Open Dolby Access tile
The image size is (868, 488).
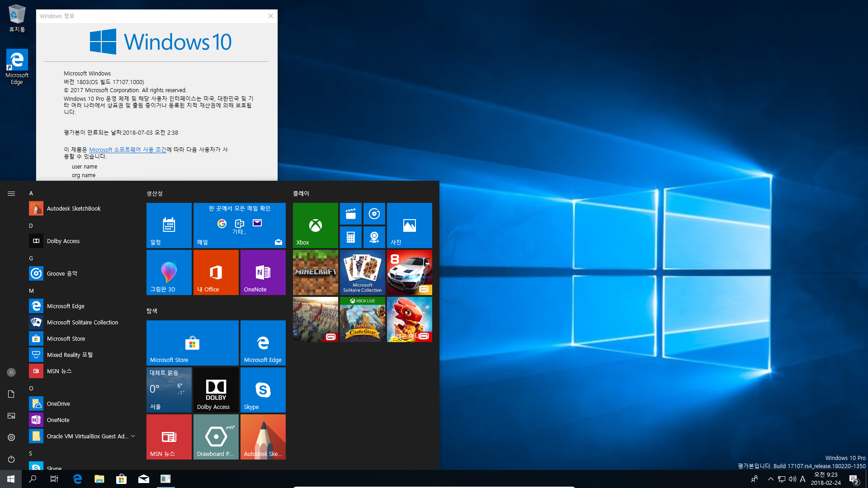216,389
